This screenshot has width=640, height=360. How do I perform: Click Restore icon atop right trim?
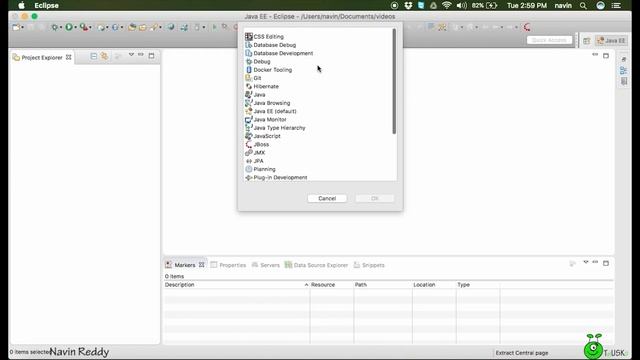624,60
